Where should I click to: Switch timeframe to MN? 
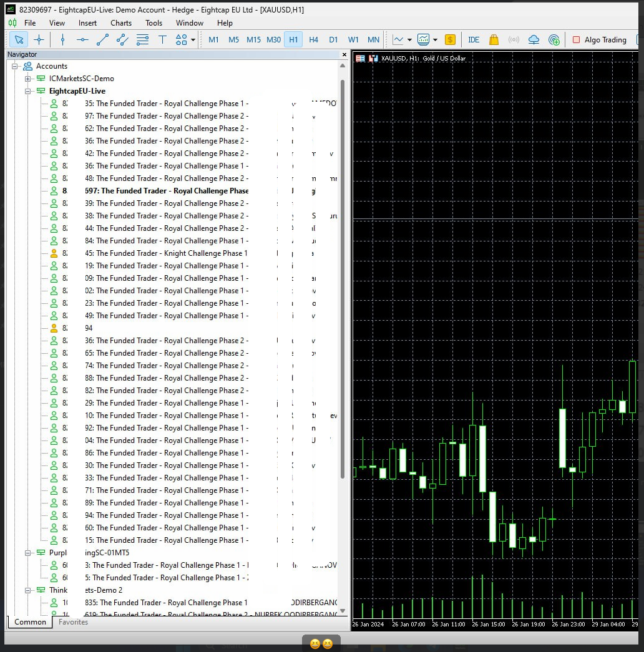click(373, 40)
